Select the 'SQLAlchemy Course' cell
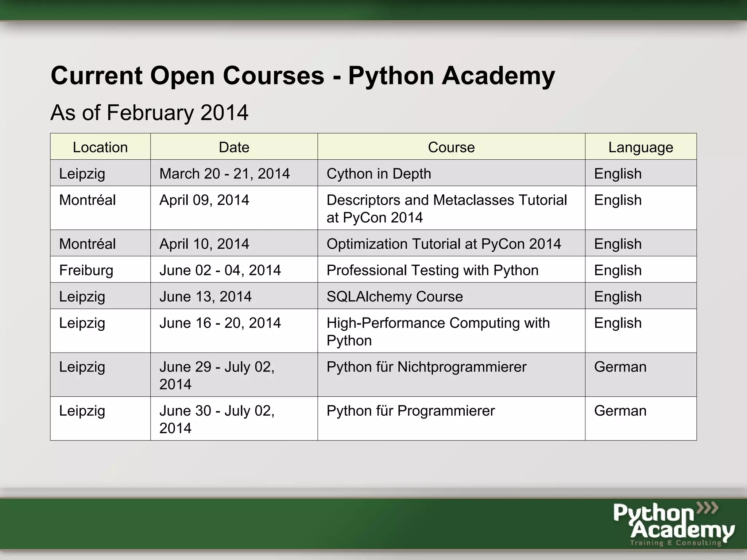Screen dimensions: 747x560 452,296
